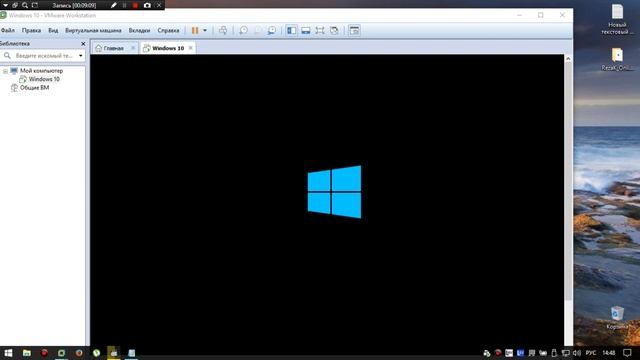Open the Корзина recycle bin icon

pos(617,318)
